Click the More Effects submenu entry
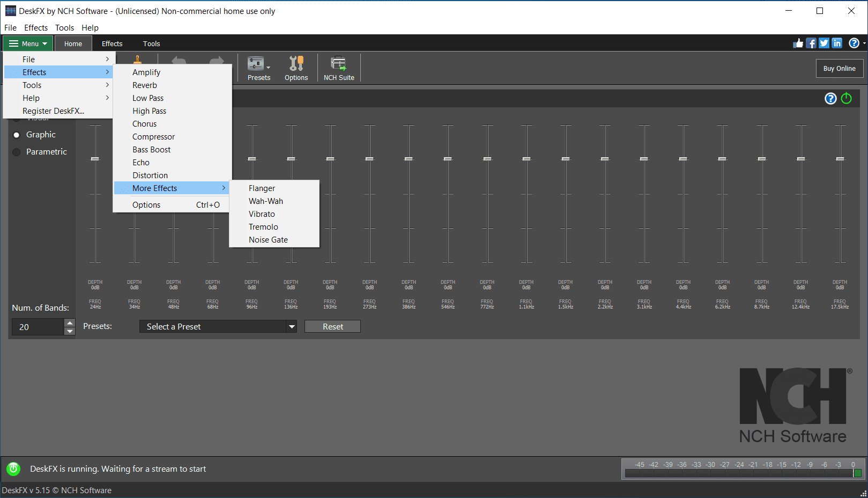The height and width of the screenshot is (498, 868). (x=172, y=188)
